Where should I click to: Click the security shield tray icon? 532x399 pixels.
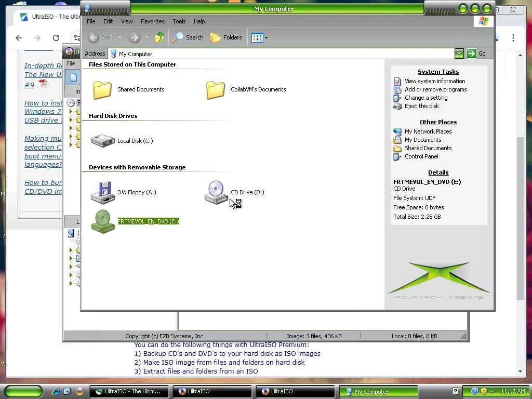click(484, 391)
